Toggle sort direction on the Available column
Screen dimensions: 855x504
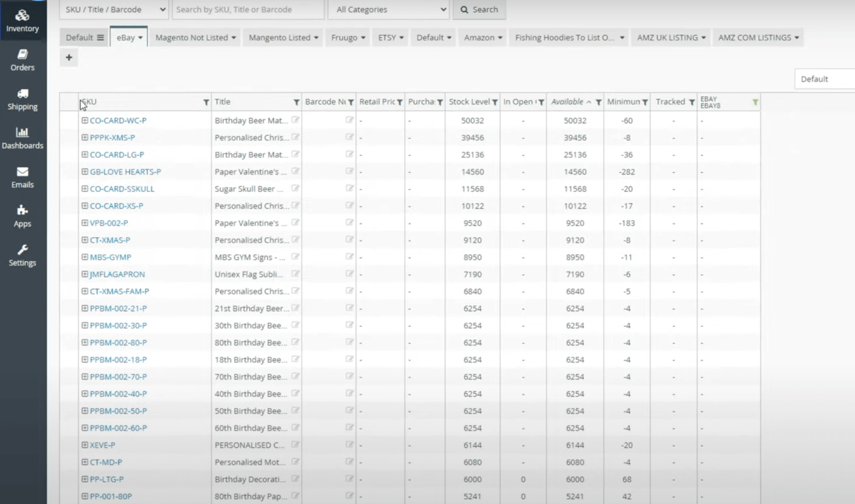[x=589, y=102]
